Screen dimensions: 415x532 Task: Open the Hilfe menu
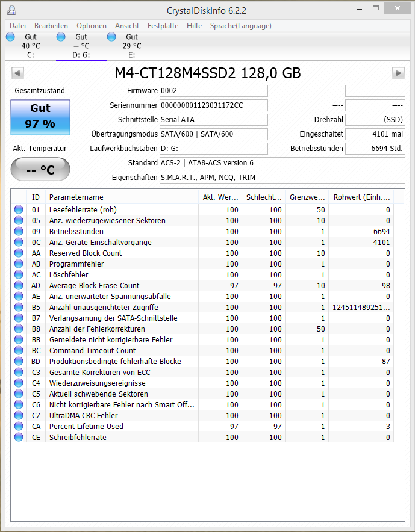click(x=195, y=26)
